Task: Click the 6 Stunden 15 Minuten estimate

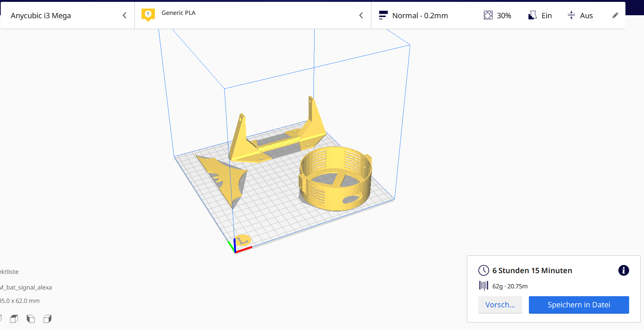Action: (532, 271)
